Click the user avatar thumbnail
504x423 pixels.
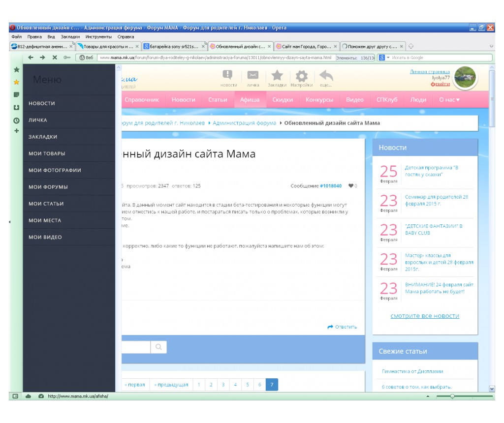pos(465,78)
